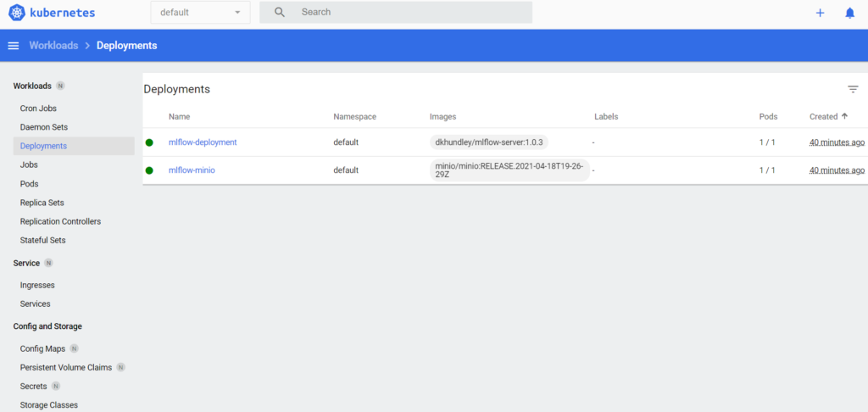Click the Kubernetes logo icon
The height and width of the screenshot is (412, 868).
point(18,12)
